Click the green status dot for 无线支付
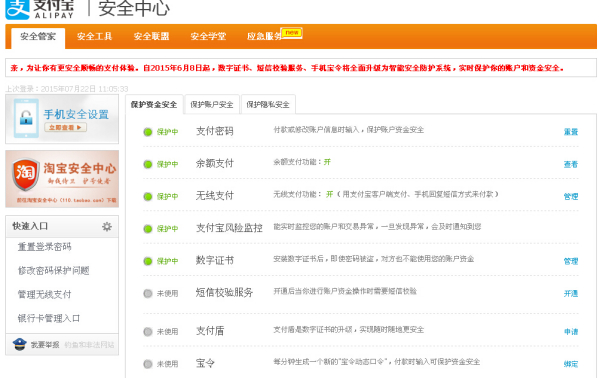Viewport: 600px width, 378px height. [148, 197]
